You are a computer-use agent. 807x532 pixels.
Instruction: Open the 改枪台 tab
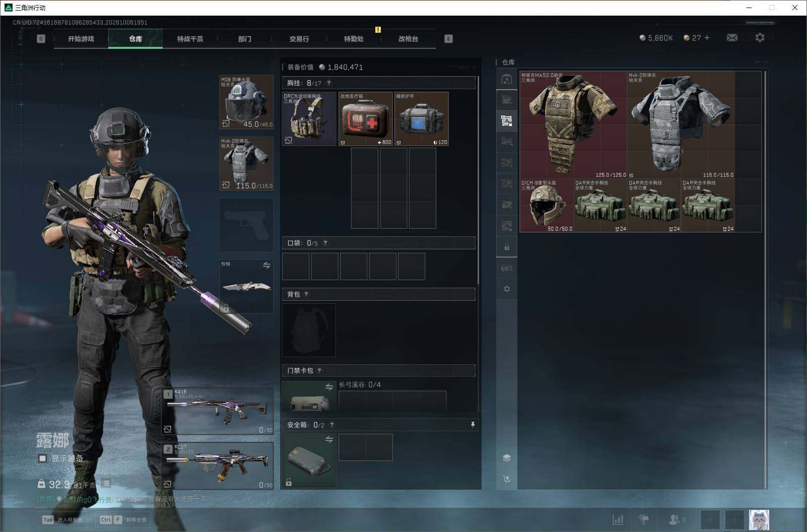click(x=408, y=39)
